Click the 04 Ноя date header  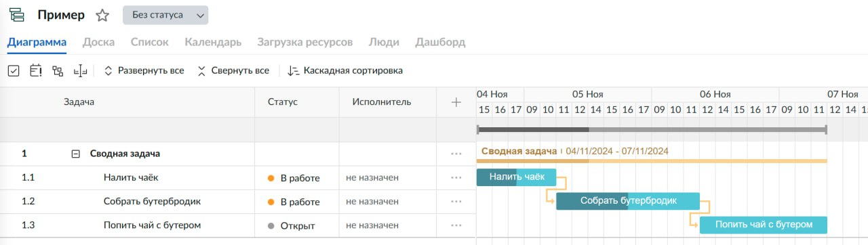tap(492, 94)
